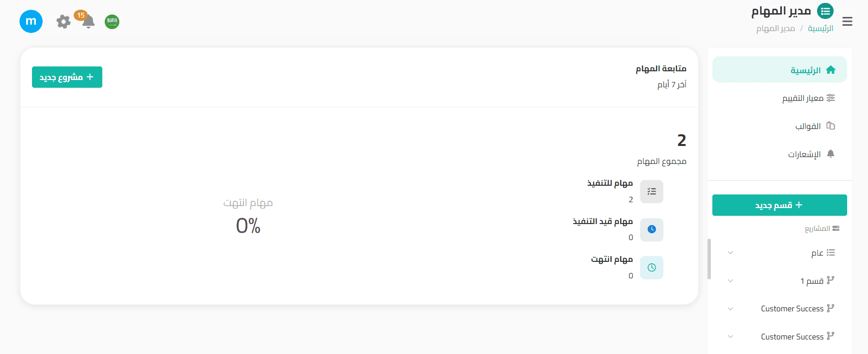Click the sidebar vertical scrollbar
Viewport: 868px width, 354px height.
point(709,259)
